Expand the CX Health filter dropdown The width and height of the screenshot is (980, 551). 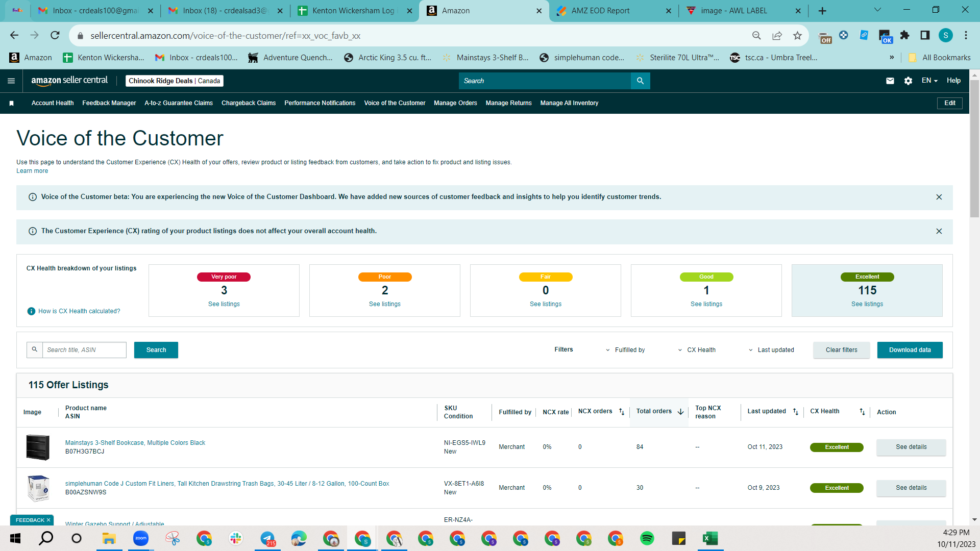(x=697, y=350)
